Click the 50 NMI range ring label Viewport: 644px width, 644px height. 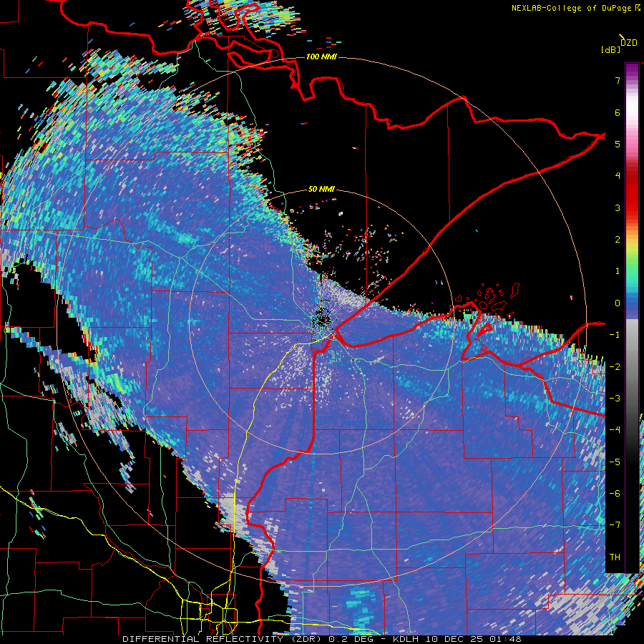click(x=321, y=189)
